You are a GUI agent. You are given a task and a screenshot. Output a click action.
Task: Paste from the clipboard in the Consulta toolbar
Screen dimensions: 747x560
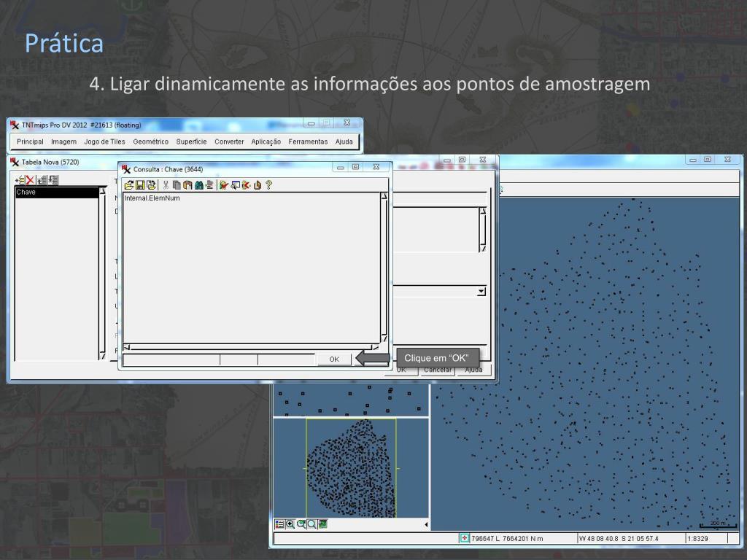coord(187,185)
